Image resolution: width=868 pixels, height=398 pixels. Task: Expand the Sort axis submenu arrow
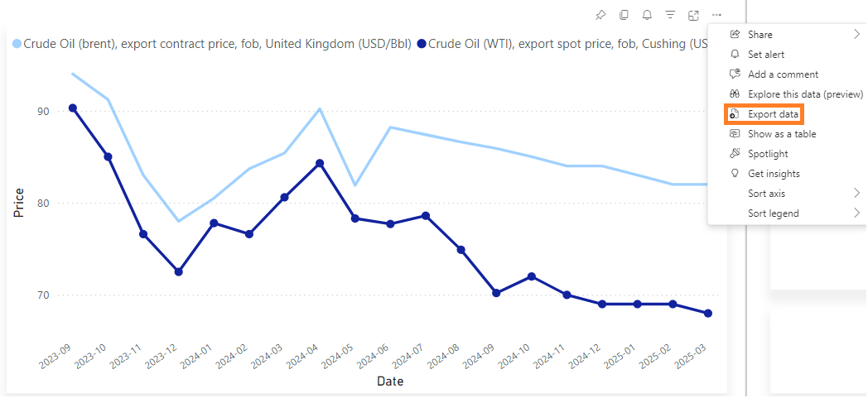click(856, 194)
